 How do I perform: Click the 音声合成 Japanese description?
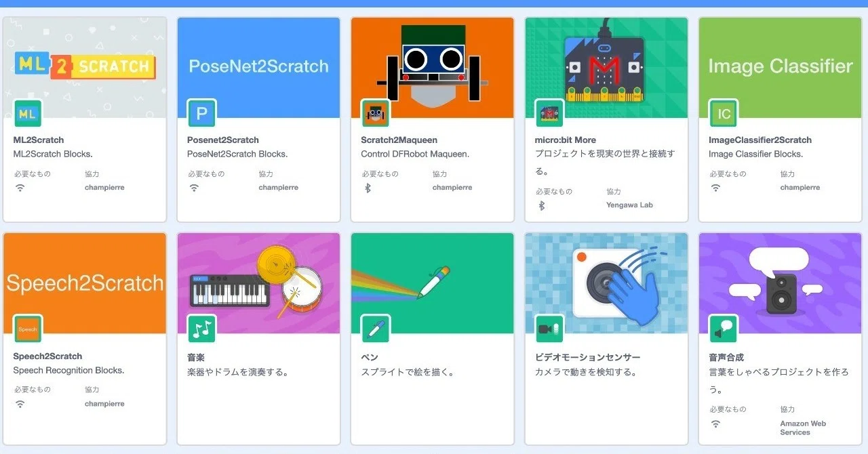(778, 380)
